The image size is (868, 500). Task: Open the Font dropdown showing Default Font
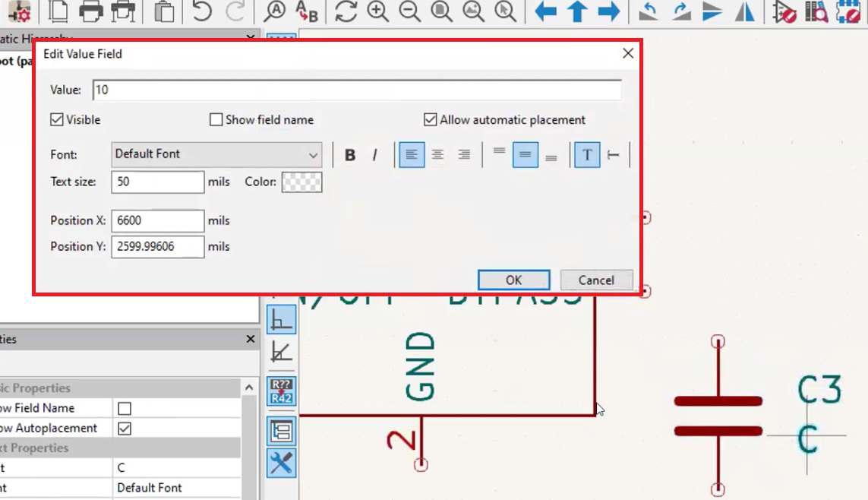(216, 154)
